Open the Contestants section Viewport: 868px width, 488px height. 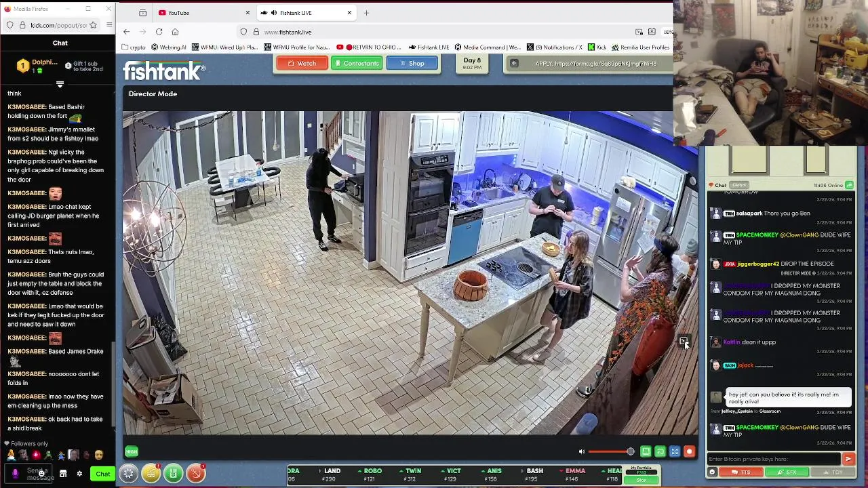(357, 64)
